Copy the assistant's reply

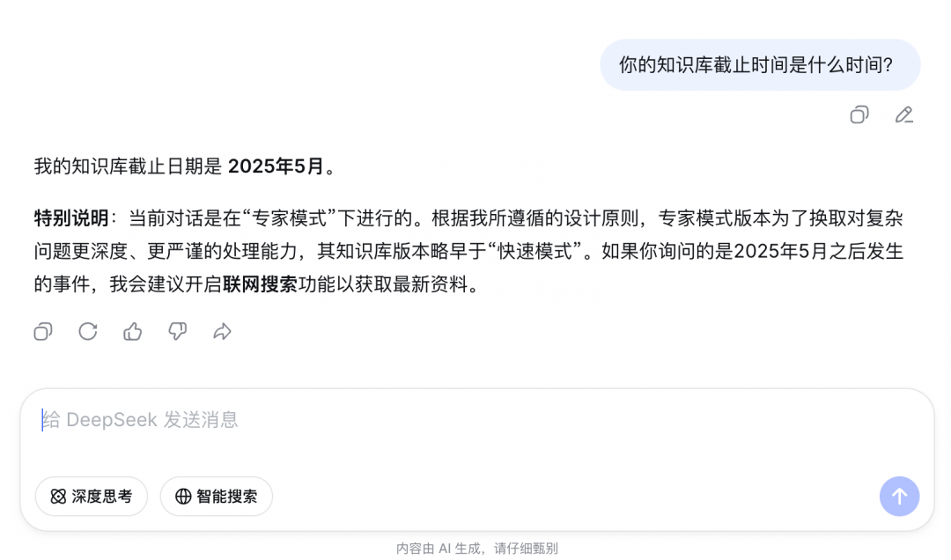point(43,331)
